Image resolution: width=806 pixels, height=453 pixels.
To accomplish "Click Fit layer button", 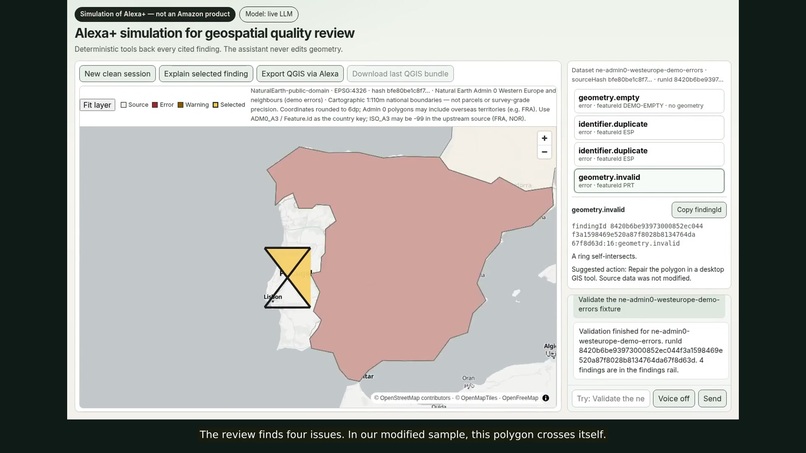I will [97, 105].
